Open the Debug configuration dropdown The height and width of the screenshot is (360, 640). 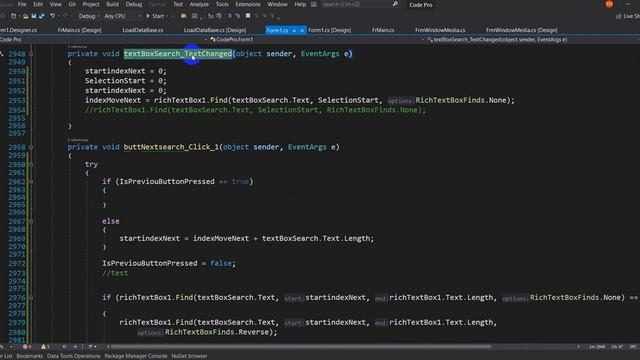[x=89, y=16]
